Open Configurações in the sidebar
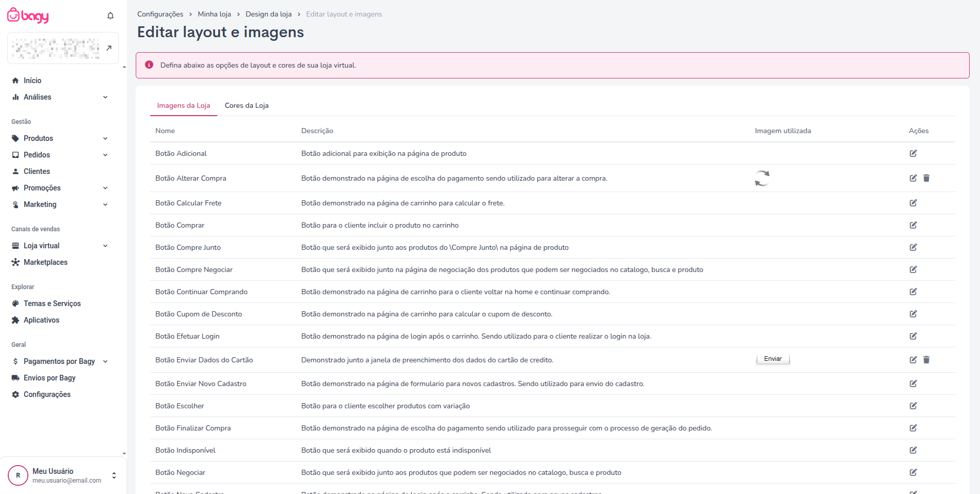This screenshot has height=494, width=980. (47, 394)
